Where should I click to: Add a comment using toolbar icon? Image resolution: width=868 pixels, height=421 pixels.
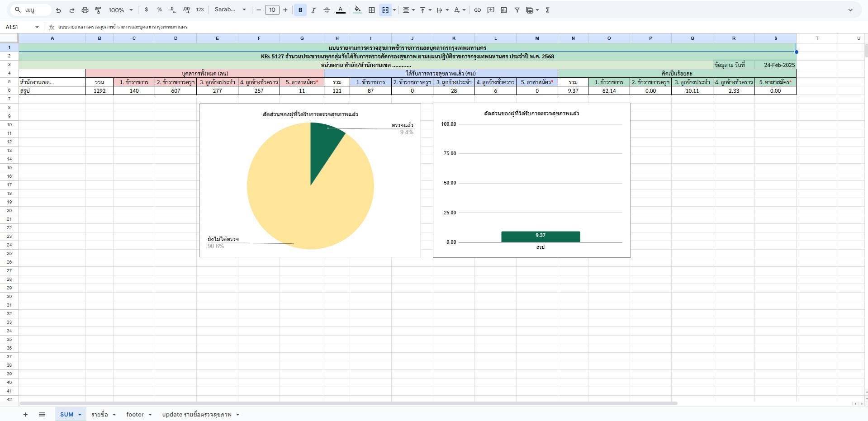[491, 10]
